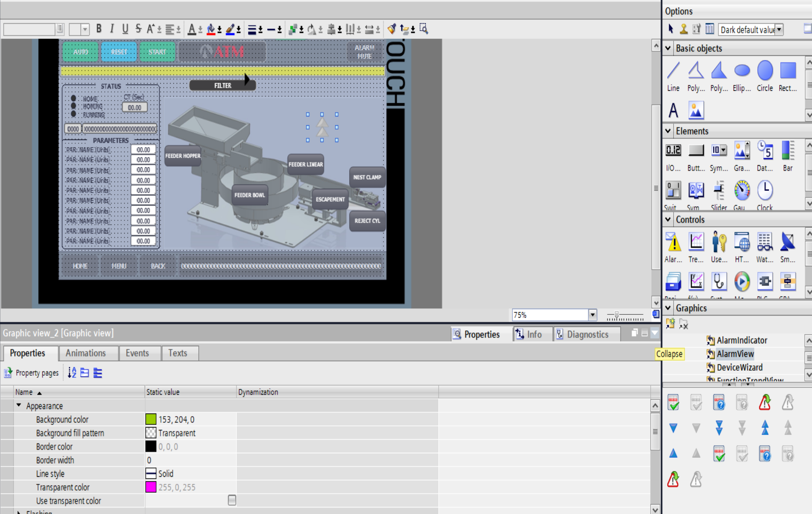Select the Line basic object
The height and width of the screenshot is (514, 812).
point(673,71)
